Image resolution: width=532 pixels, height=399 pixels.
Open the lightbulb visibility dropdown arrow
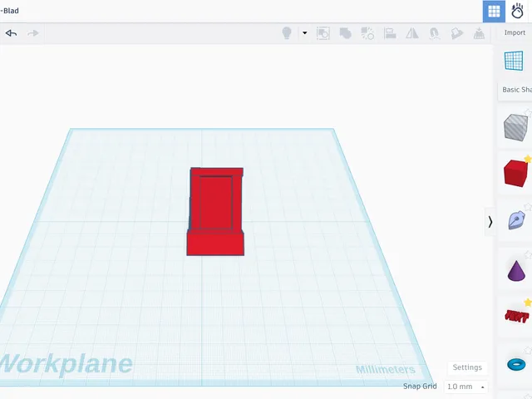305,33
